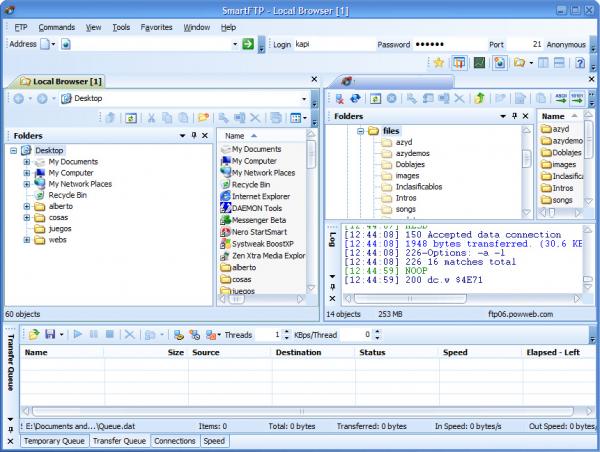Expand the My Documents tree node
Image resolution: width=600 pixels, height=452 pixels.
coord(27,162)
